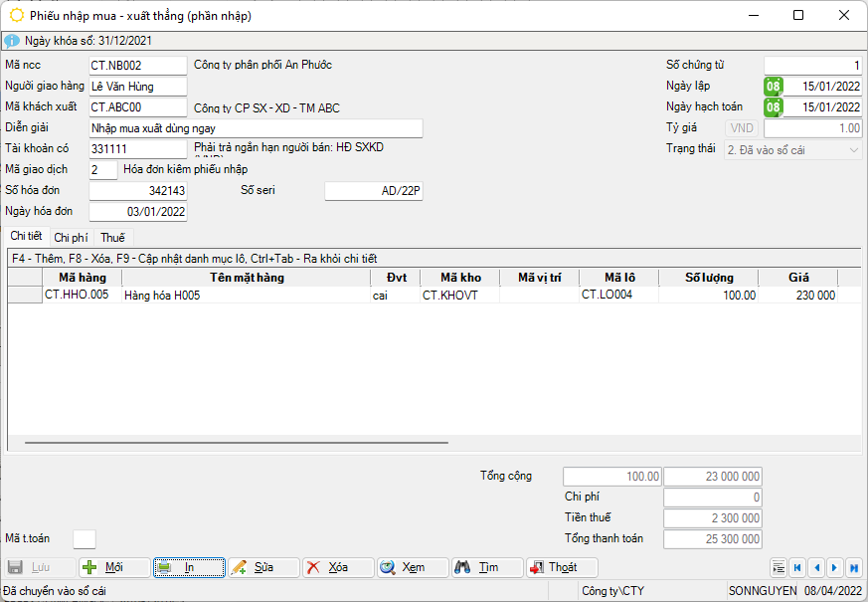868x602 pixels.
Task: Click the Diễn giải description field
Action: [x=256, y=128]
